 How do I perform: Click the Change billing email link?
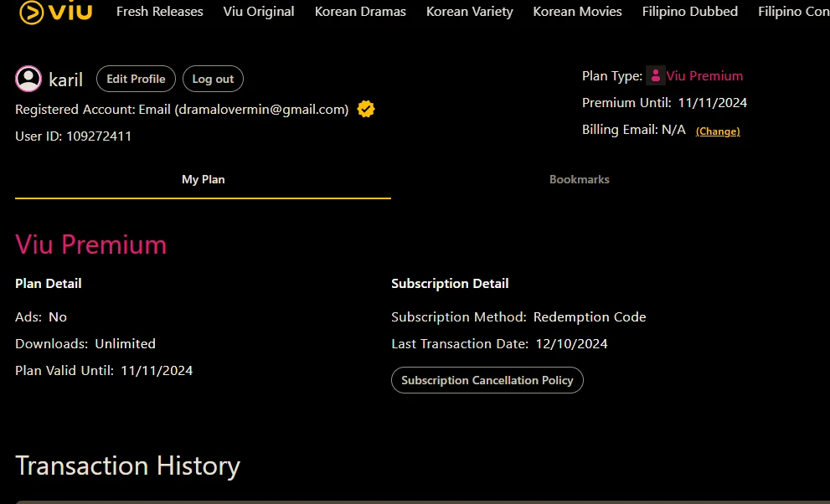pyautogui.click(x=718, y=131)
